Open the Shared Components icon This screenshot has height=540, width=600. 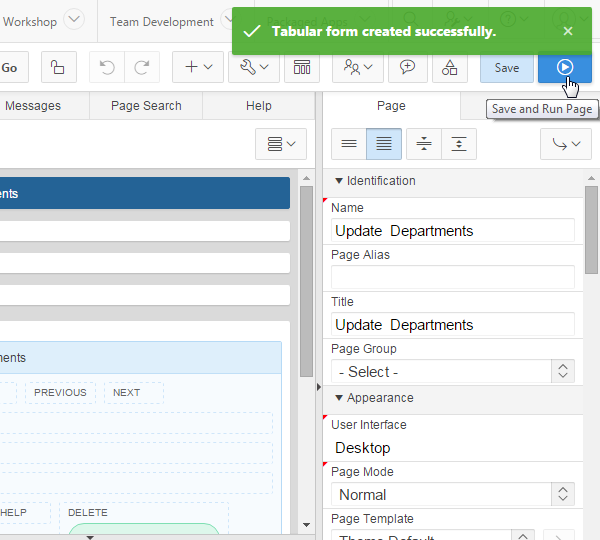pyautogui.click(x=450, y=67)
